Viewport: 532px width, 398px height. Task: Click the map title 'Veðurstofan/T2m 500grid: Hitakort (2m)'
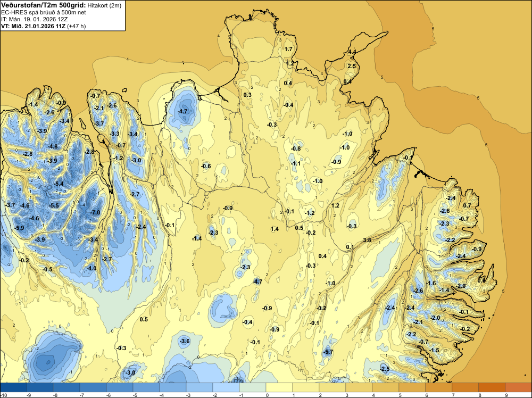[x=61, y=5]
